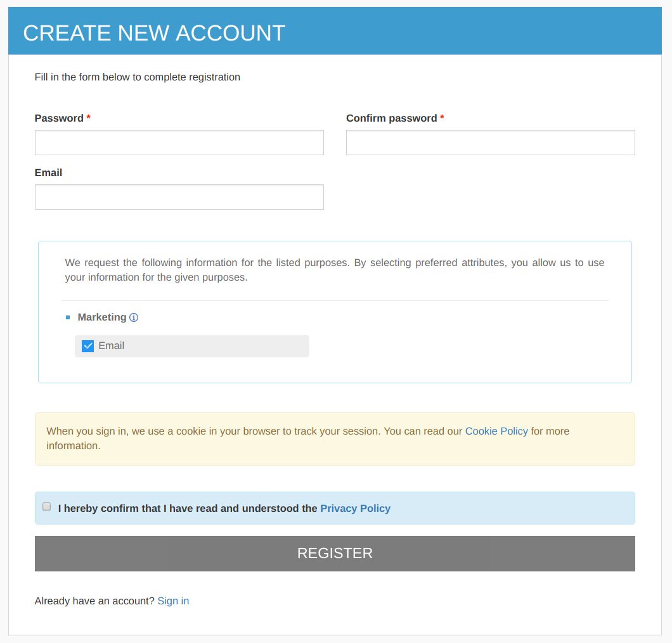This screenshot has height=643, width=672.
Task: Click the CREATE NEW ACCOUNT header
Action: click(x=154, y=32)
